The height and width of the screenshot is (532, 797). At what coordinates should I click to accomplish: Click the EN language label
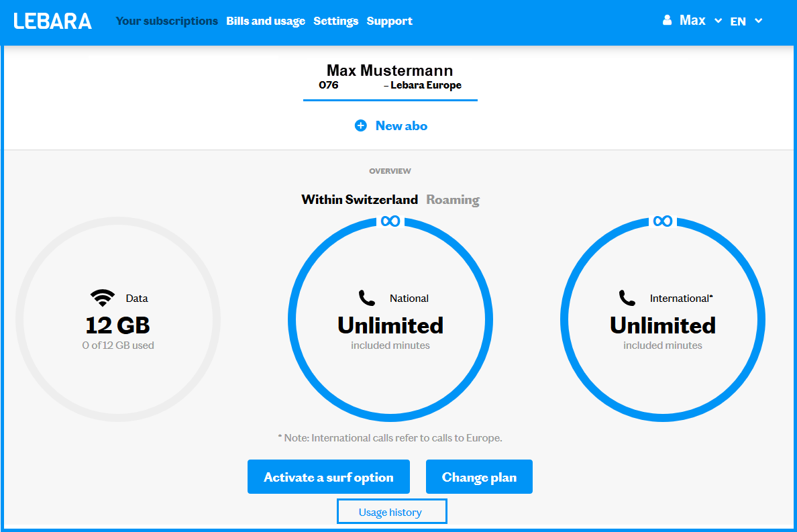[738, 21]
